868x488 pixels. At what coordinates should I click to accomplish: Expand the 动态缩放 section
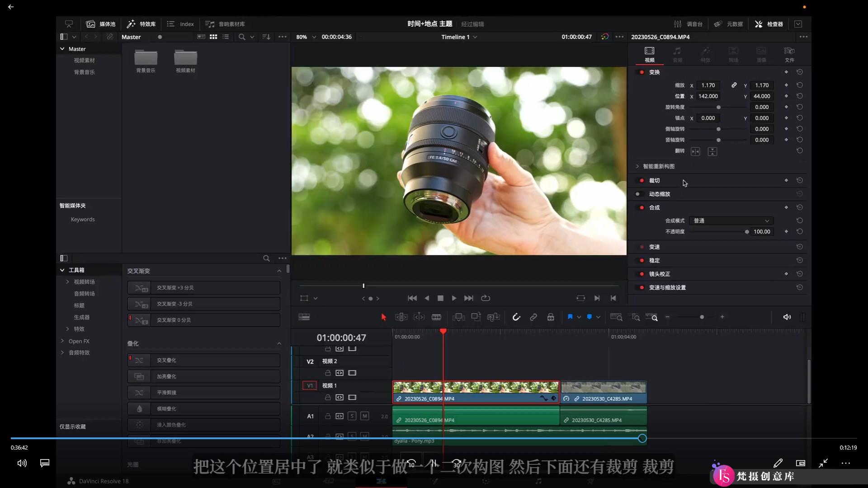pos(660,194)
